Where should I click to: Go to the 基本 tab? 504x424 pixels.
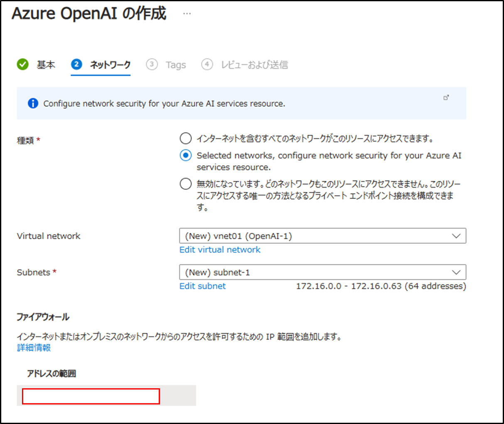click(46, 65)
